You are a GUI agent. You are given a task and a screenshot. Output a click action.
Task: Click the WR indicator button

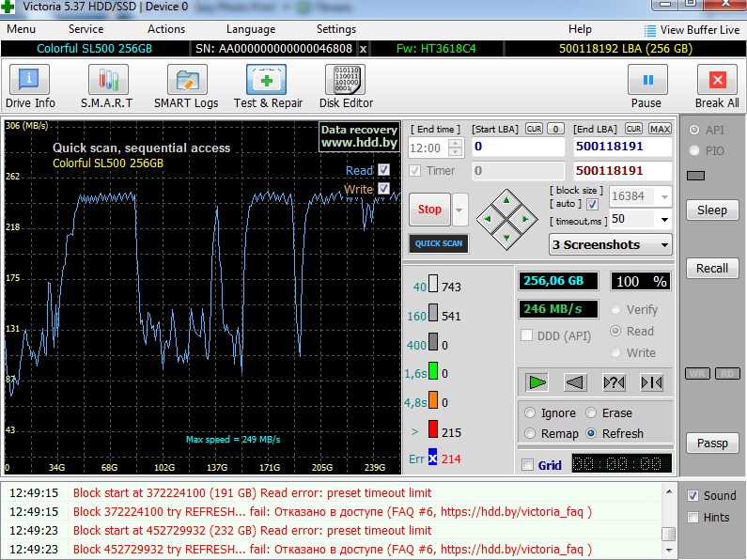coord(697,373)
